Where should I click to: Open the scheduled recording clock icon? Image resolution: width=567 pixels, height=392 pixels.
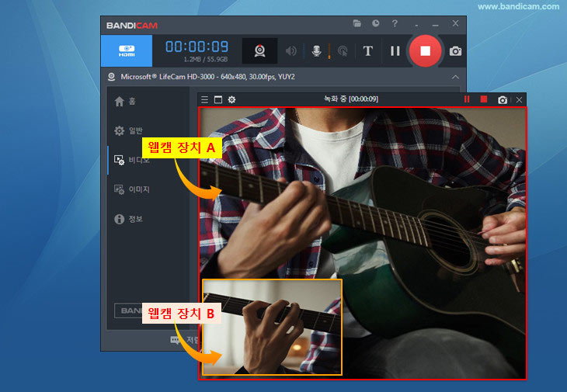376,23
